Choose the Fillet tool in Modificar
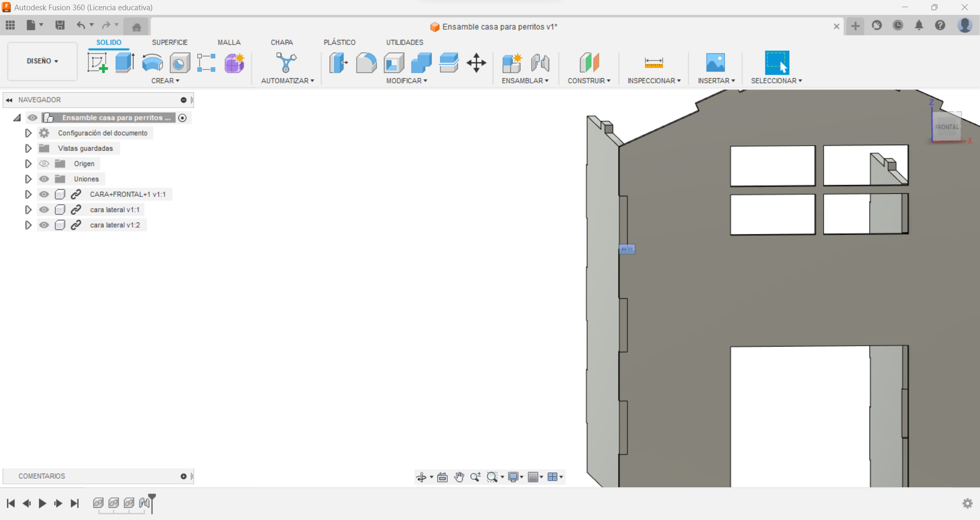The image size is (980, 520). [366, 63]
